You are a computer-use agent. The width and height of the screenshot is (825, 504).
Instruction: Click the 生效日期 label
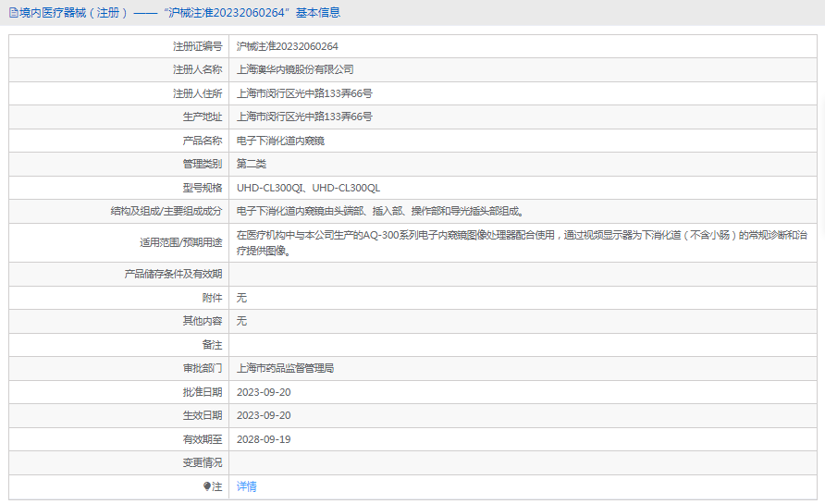tap(203, 415)
